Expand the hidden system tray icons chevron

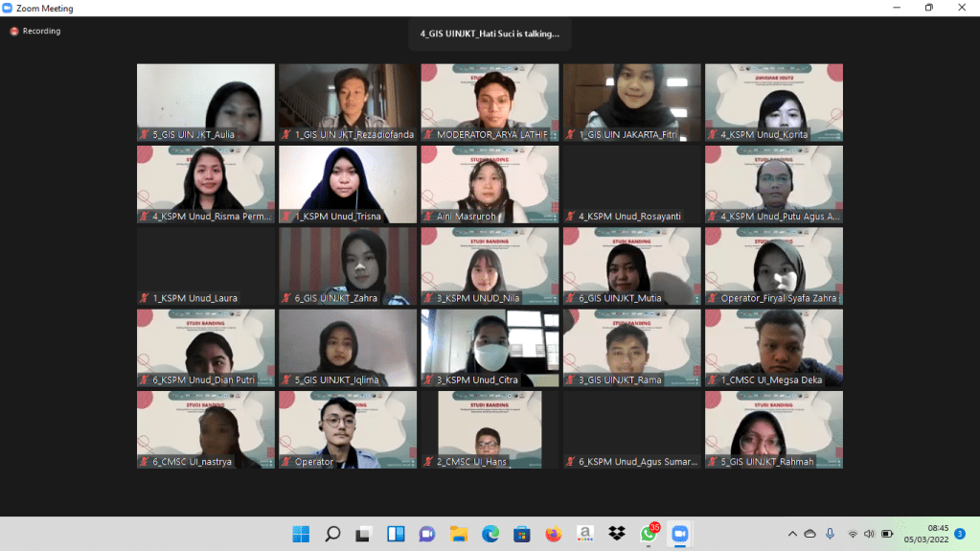tap(792, 534)
